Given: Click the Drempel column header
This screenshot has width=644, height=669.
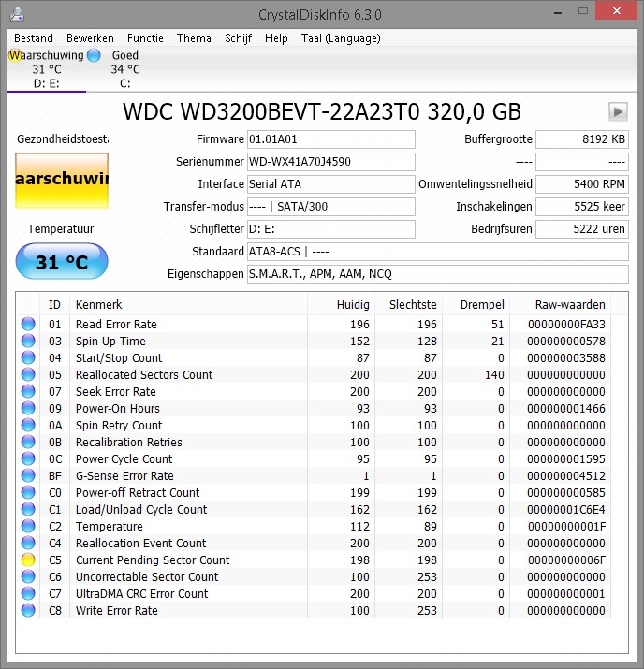Looking at the screenshot, I should click(x=476, y=305).
